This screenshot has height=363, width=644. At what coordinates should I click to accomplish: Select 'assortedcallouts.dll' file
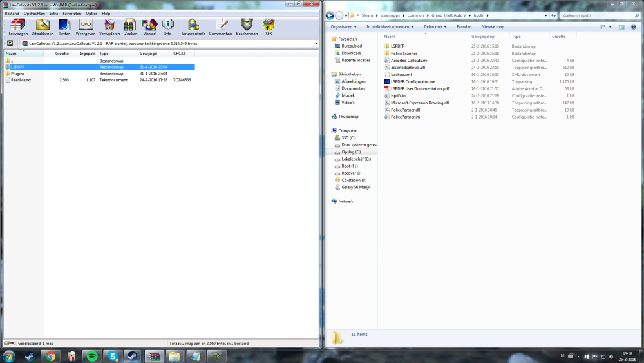pyautogui.click(x=408, y=68)
